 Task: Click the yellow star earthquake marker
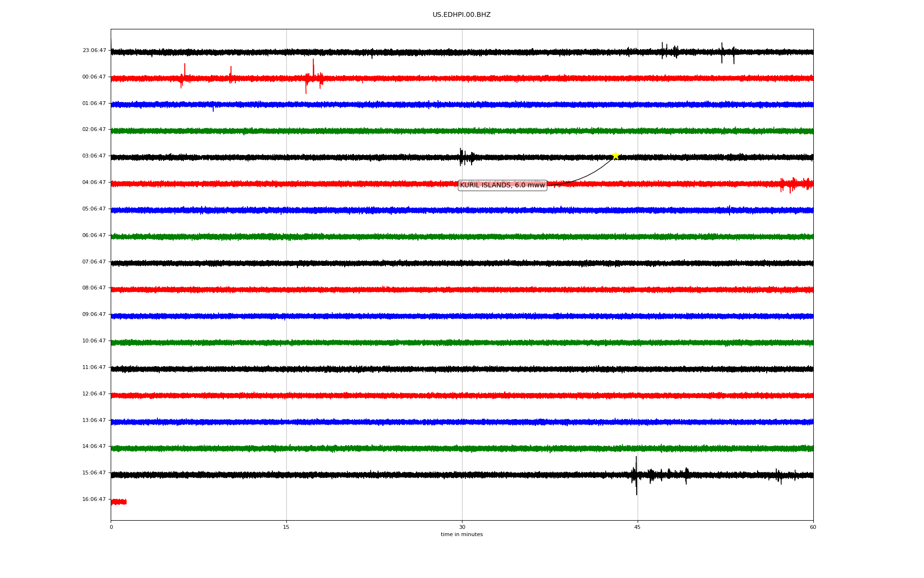615,156
